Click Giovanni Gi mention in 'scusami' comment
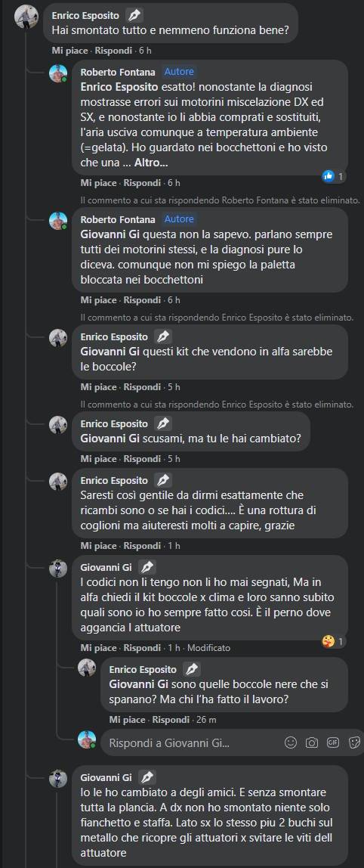Viewport: 364px width, 868px height. 111,438
